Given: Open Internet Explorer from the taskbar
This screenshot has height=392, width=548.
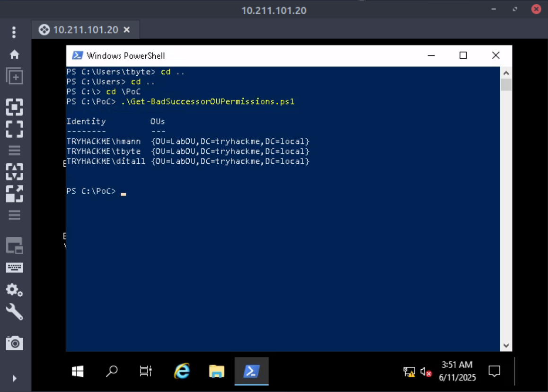Looking at the screenshot, I should coord(182,371).
